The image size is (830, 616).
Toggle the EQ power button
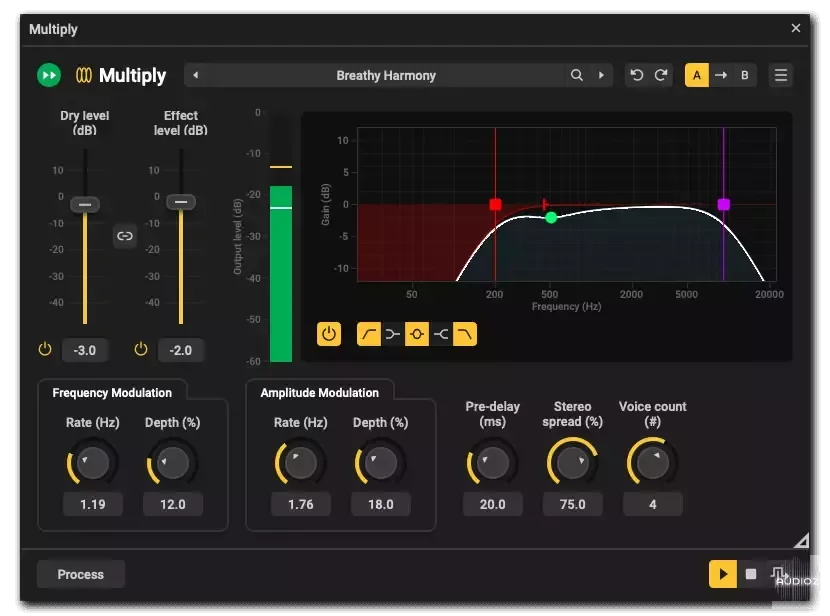[329, 334]
